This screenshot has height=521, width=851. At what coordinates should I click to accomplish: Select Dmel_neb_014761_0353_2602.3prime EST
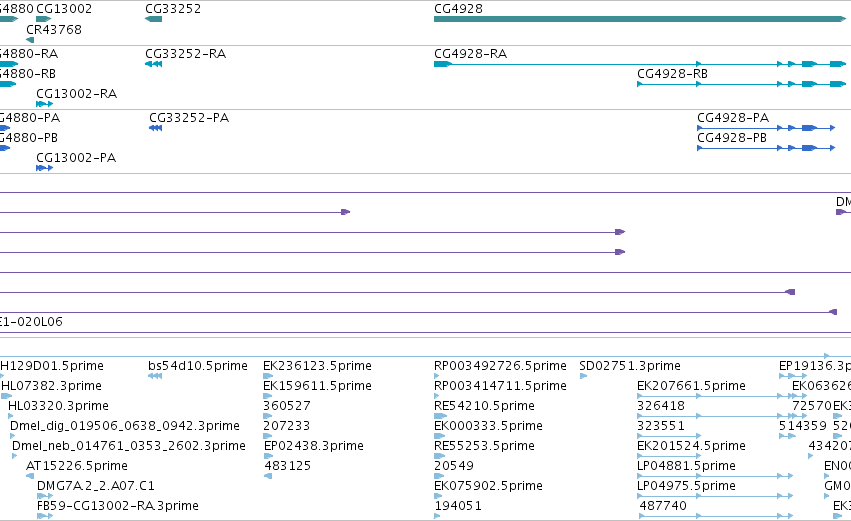point(129,446)
